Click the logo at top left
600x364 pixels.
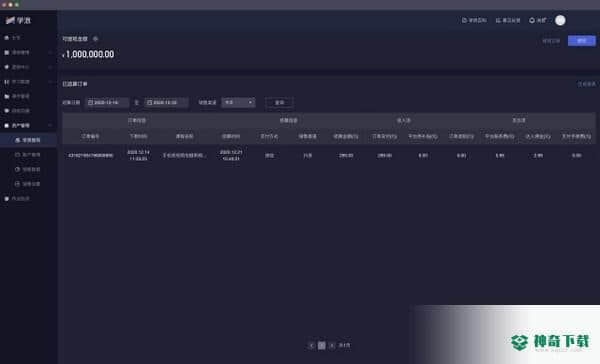click(x=18, y=20)
